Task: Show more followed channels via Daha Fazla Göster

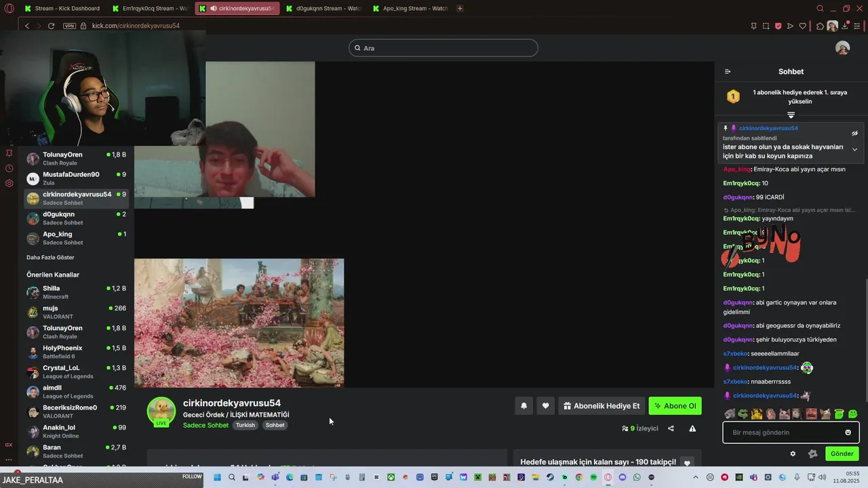Action: 50,258
